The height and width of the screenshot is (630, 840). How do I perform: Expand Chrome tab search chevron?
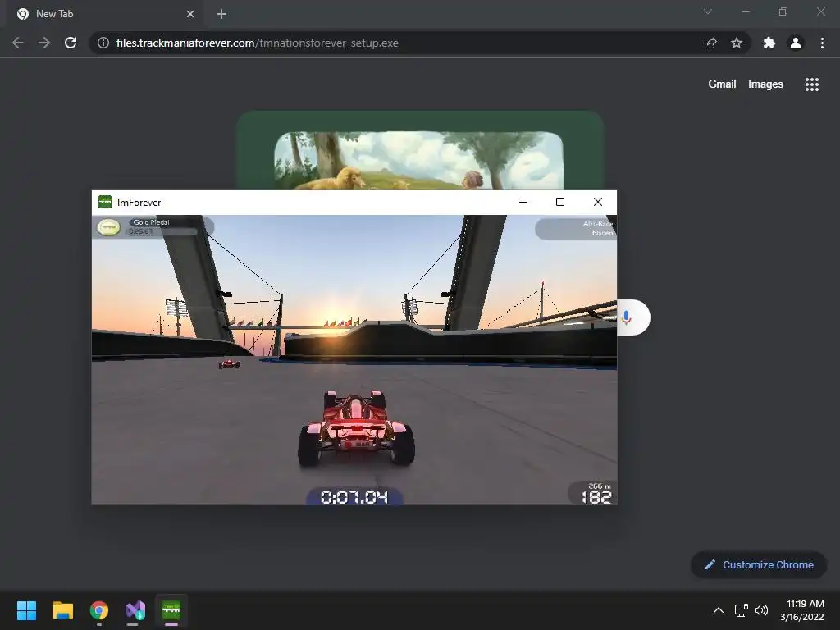(708, 11)
